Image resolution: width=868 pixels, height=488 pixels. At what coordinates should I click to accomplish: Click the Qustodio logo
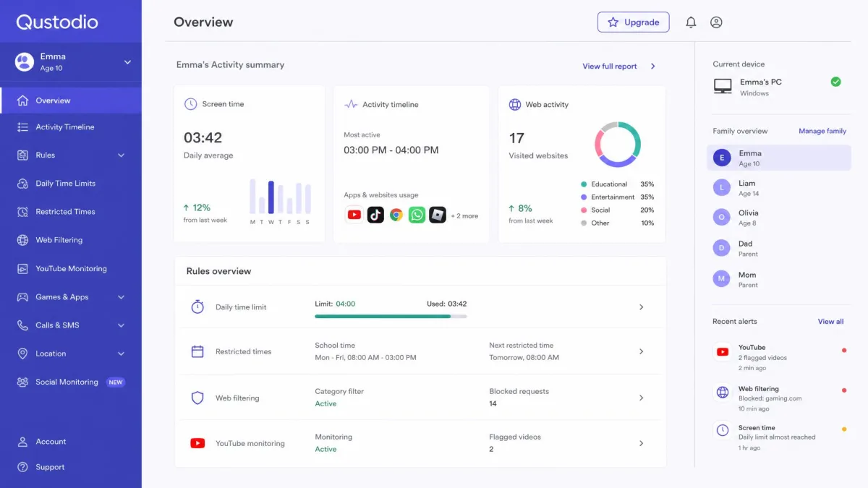click(x=57, y=22)
